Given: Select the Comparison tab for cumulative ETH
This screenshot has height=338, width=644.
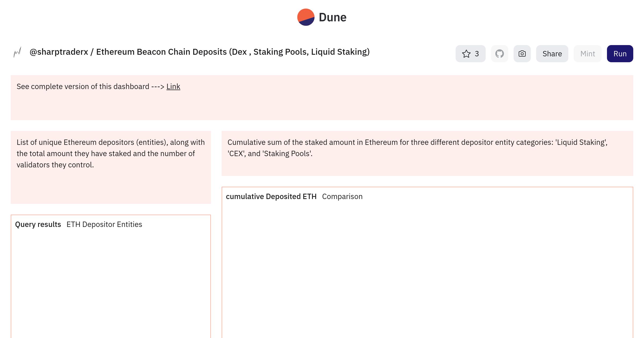Looking at the screenshot, I should [342, 196].
